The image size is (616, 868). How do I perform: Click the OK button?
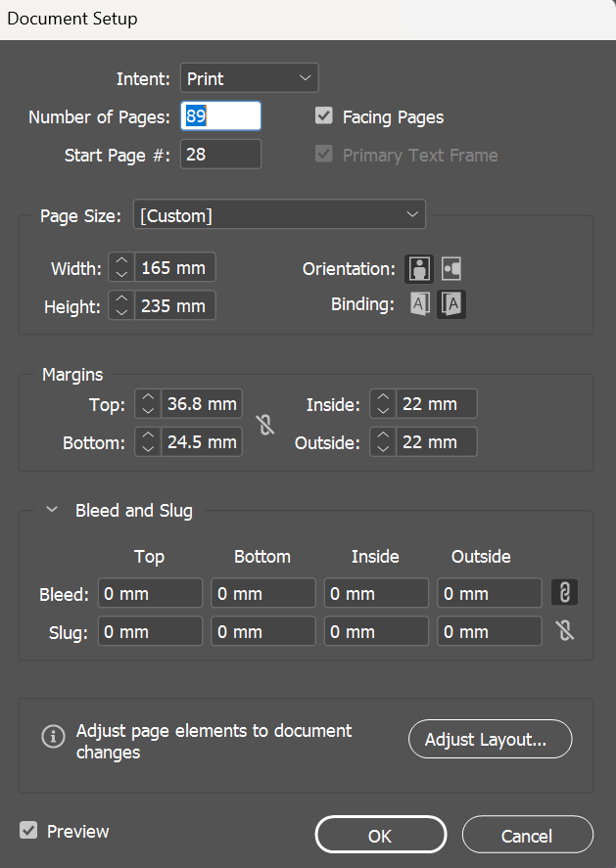pyautogui.click(x=380, y=835)
